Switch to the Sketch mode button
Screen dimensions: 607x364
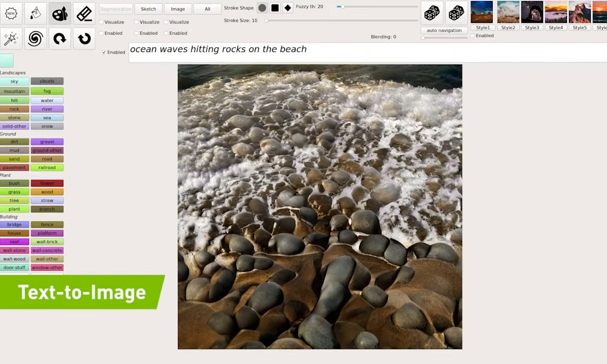tap(148, 9)
